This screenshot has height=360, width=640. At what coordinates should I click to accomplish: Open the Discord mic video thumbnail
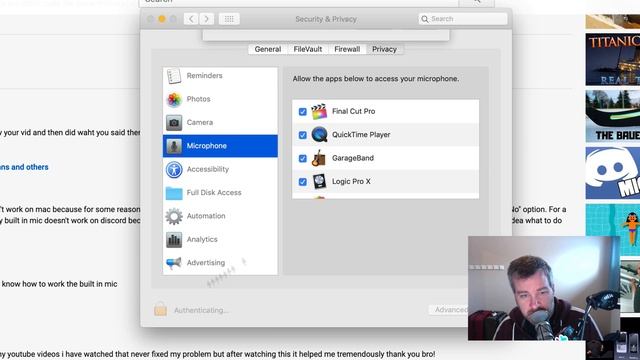click(613, 173)
